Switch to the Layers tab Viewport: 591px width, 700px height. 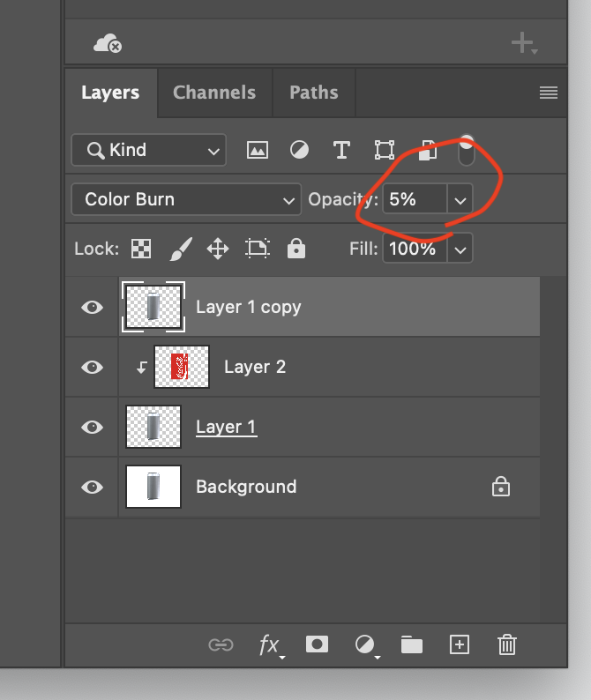click(110, 93)
